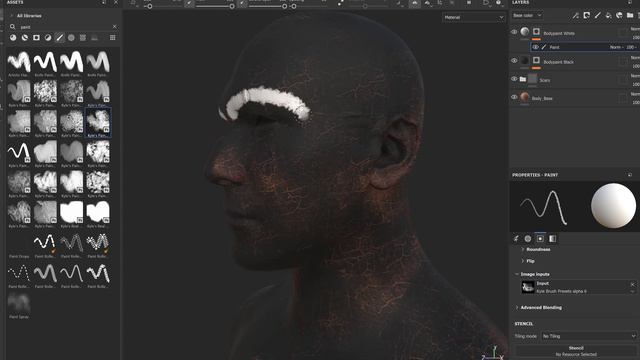Image resolution: width=640 pixels, height=360 pixels.
Task: Switch assets grid view icon
Action: pyautogui.click(x=112, y=38)
